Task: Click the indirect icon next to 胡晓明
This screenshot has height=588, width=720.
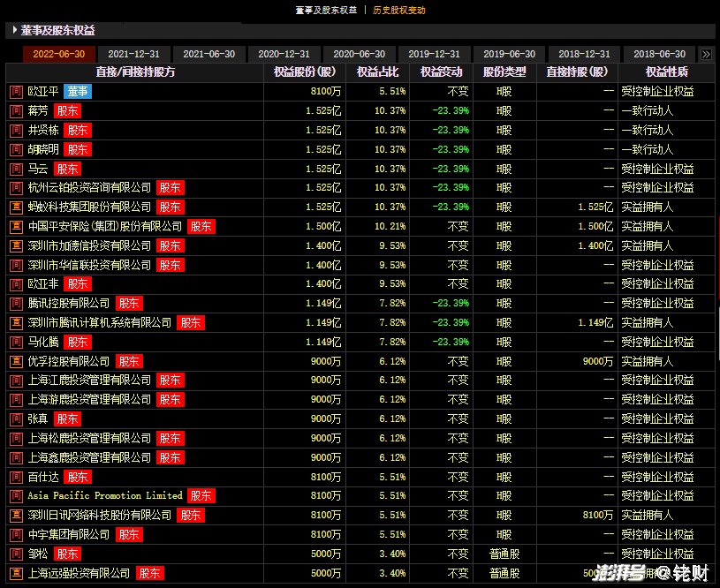Action: pos(17,149)
